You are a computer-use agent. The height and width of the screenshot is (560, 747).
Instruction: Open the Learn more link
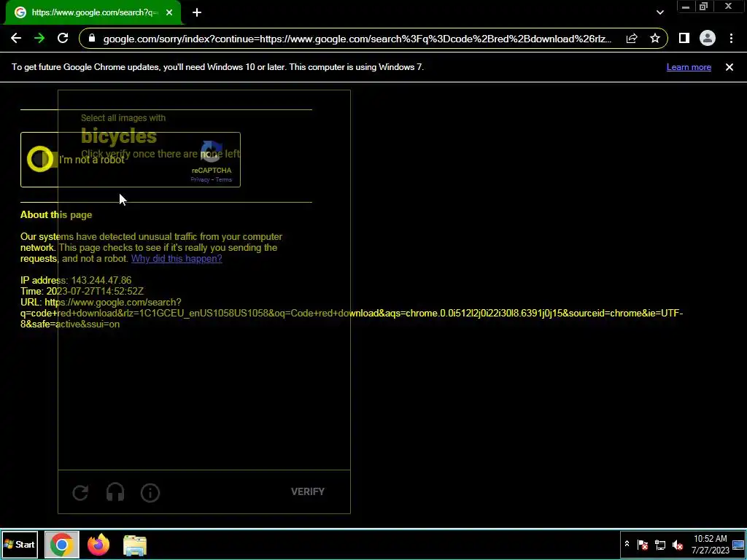coord(689,67)
